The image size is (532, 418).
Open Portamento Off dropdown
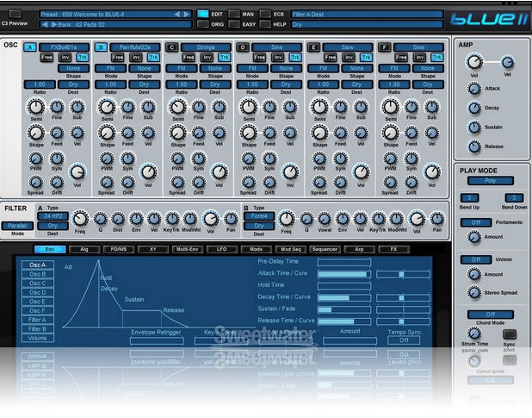click(x=476, y=222)
